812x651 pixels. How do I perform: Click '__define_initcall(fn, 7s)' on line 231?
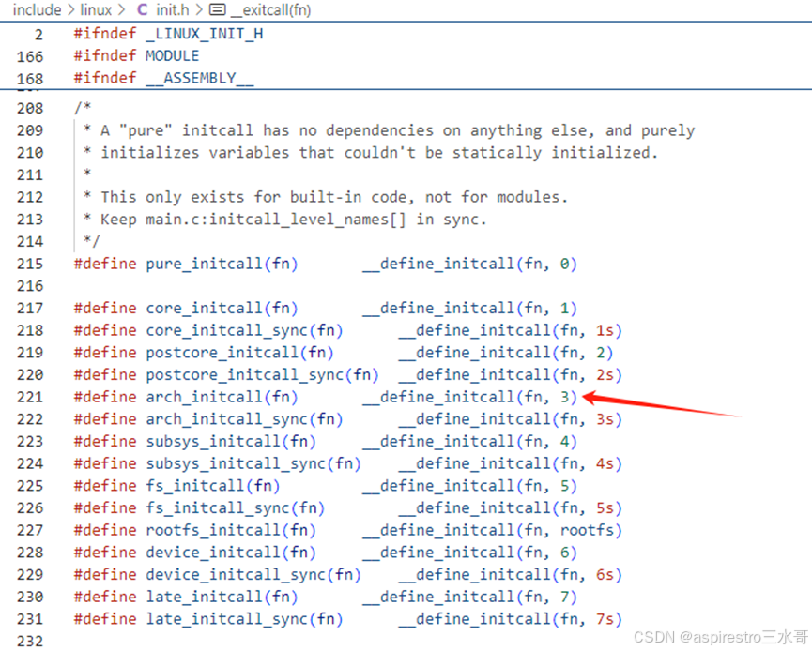click(510, 620)
